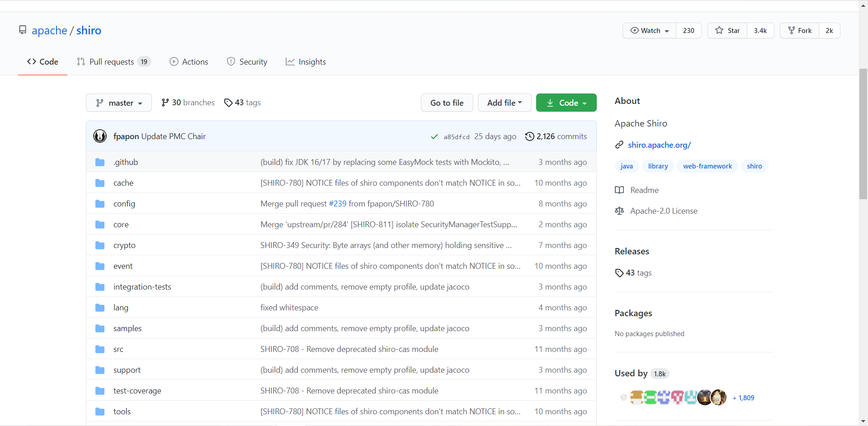
Task: Open the master branch dropdown
Action: pyautogui.click(x=119, y=103)
